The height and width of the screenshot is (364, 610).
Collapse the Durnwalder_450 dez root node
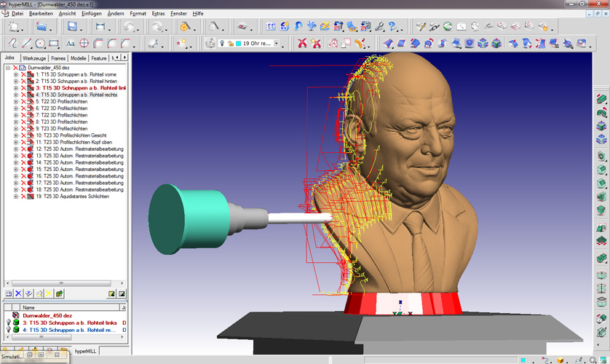pyautogui.click(x=8, y=68)
